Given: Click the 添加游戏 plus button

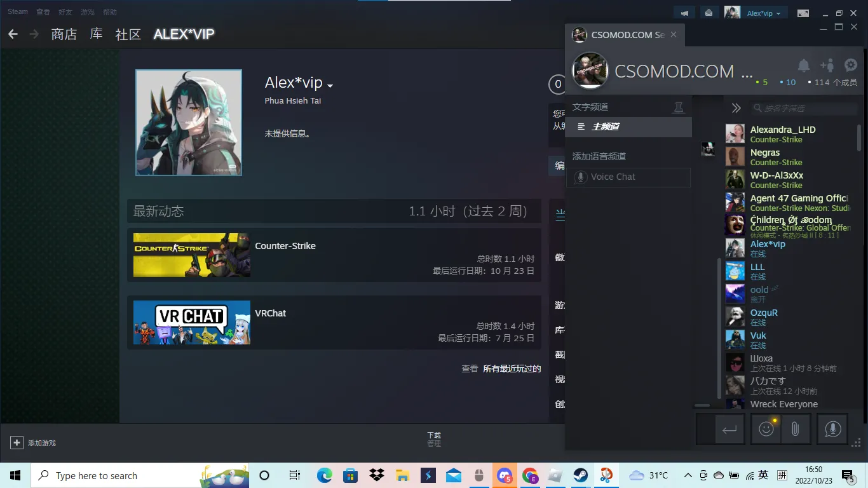Looking at the screenshot, I should [17, 442].
